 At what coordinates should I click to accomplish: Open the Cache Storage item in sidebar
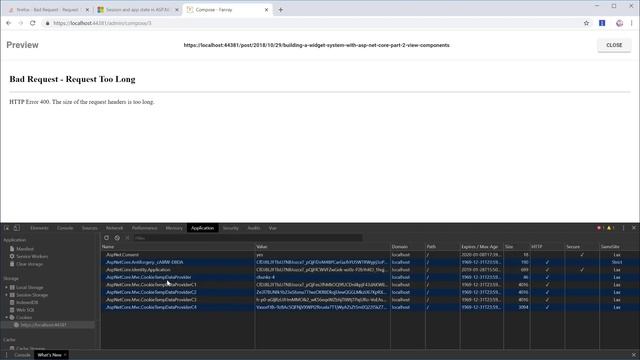(30, 348)
